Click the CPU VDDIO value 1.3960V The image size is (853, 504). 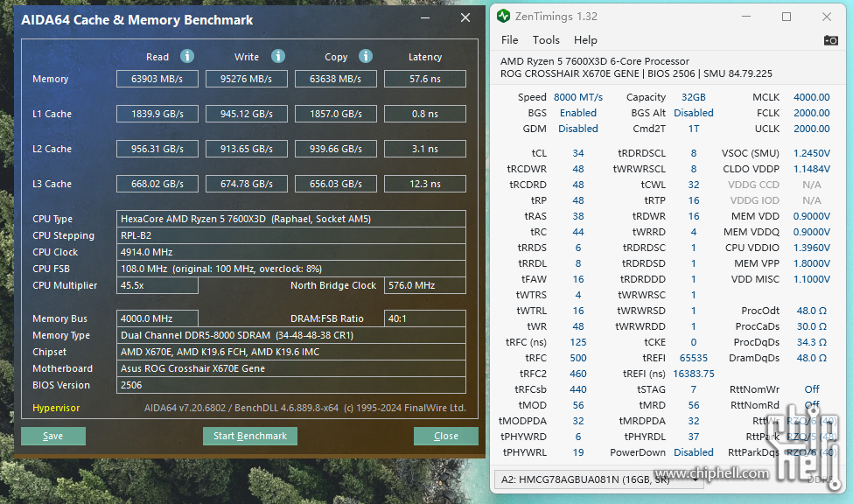(812, 248)
